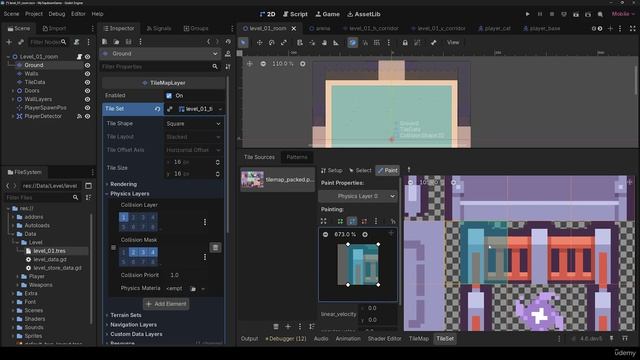The width and height of the screenshot is (640, 360).
Task: Toggle Collision Layer bit 1
Action: coord(124,218)
